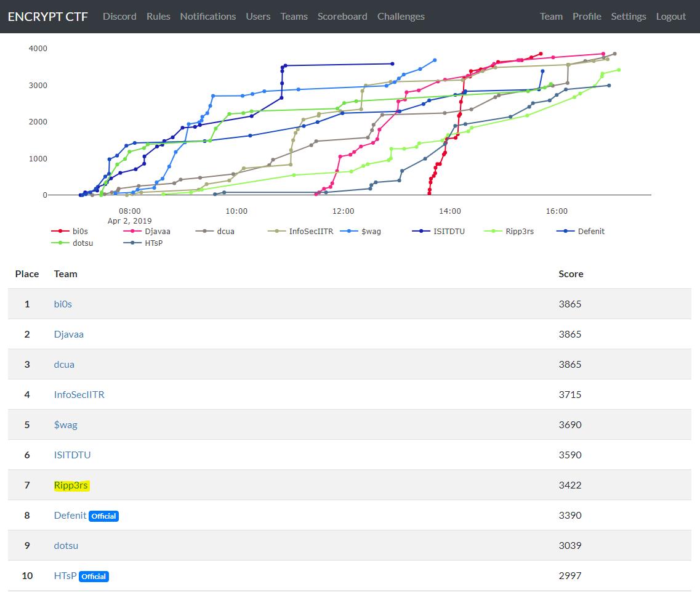Viewport: 700px width, 592px height.
Task: Go to Profile in the navbar
Action: pyautogui.click(x=587, y=17)
